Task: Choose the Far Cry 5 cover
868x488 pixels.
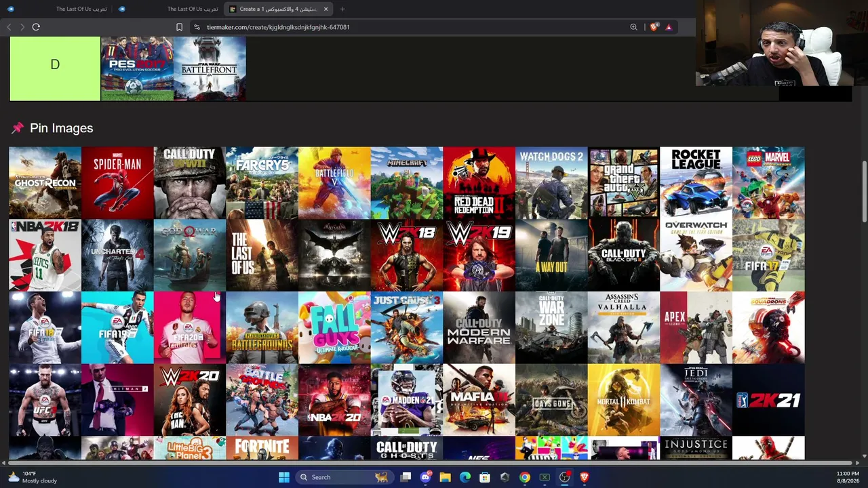Action: 262,183
